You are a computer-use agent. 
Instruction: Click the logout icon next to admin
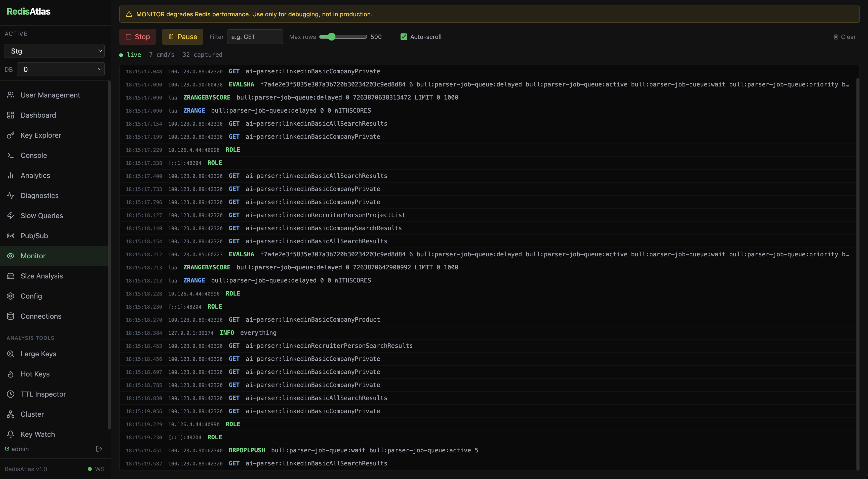tap(99, 448)
